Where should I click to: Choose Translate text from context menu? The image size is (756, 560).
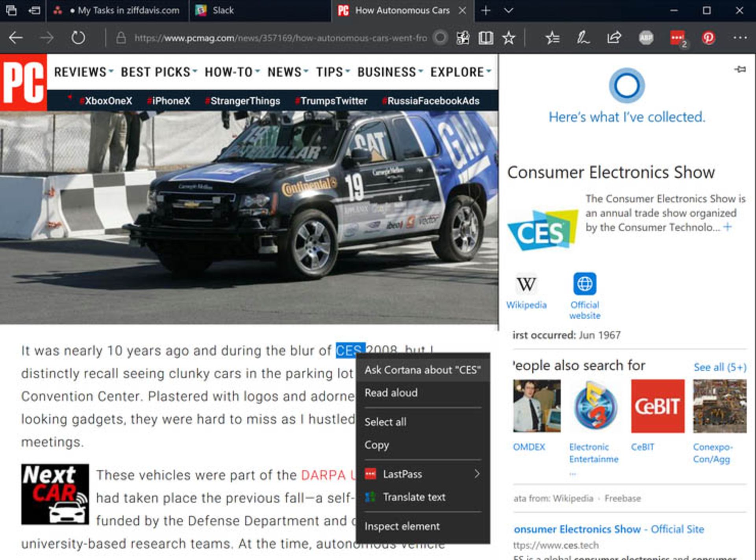(x=423, y=497)
